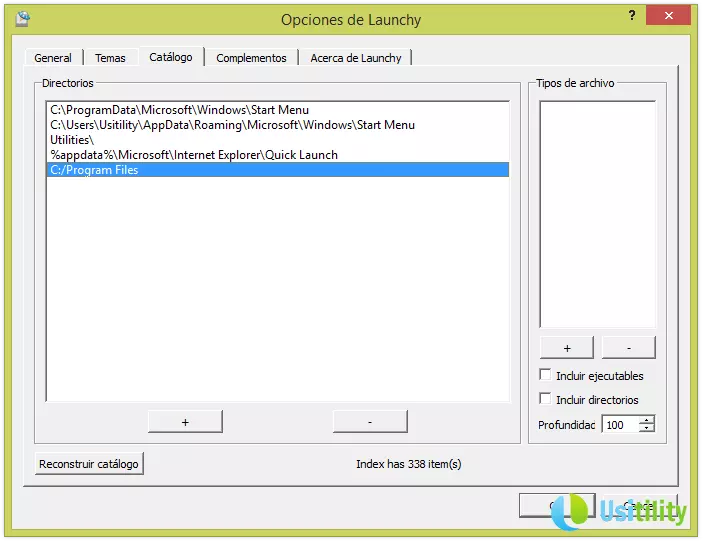Open the General tab
703x541 pixels.
pos(53,58)
